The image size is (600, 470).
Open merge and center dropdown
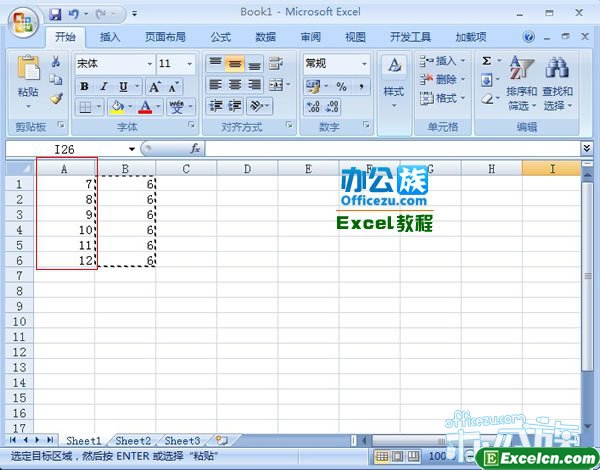point(288,85)
